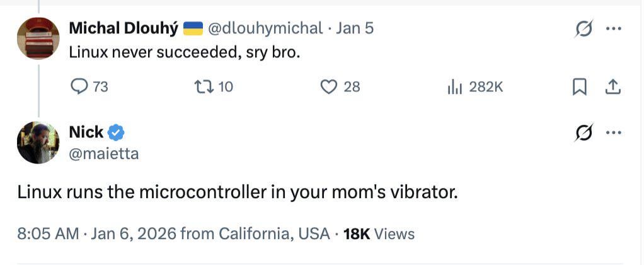Screen dimensions: 644x265
Task: Click the @dlouhymichal handle
Action: pyautogui.click(x=264, y=28)
